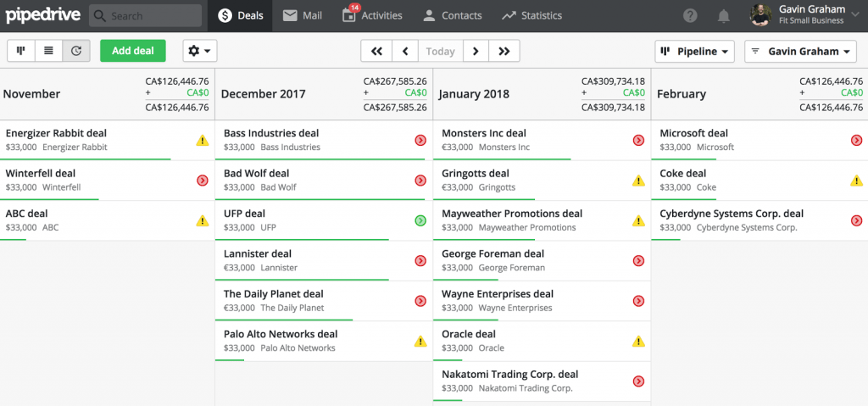
Task: Click the Add deal button
Action: point(133,51)
